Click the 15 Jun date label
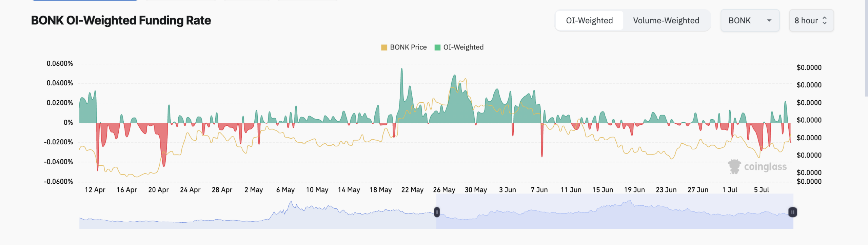The image size is (868, 245). [603, 190]
